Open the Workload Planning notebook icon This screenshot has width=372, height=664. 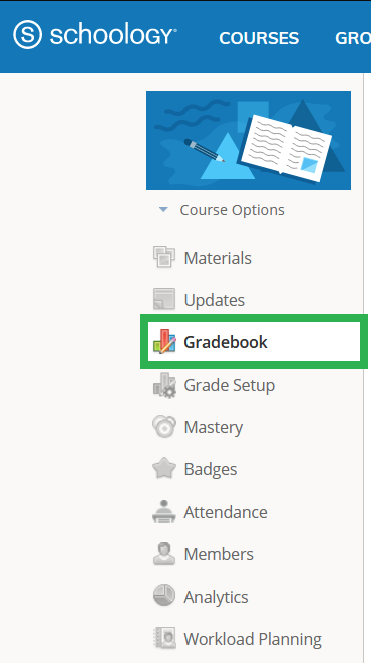click(164, 638)
